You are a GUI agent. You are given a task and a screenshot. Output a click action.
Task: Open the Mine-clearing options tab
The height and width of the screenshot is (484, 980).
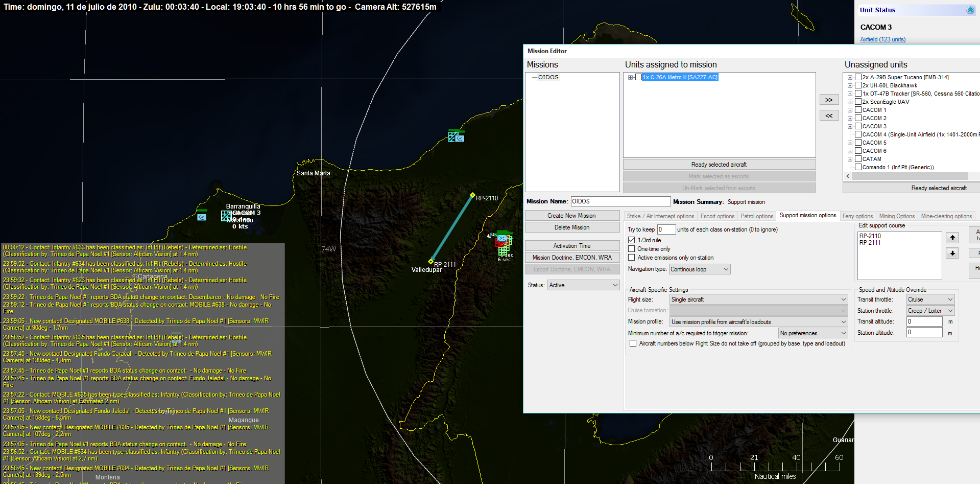pos(946,216)
